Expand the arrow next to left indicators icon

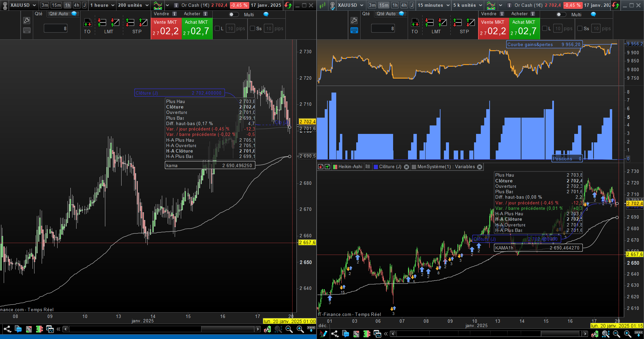coord(167,5)
